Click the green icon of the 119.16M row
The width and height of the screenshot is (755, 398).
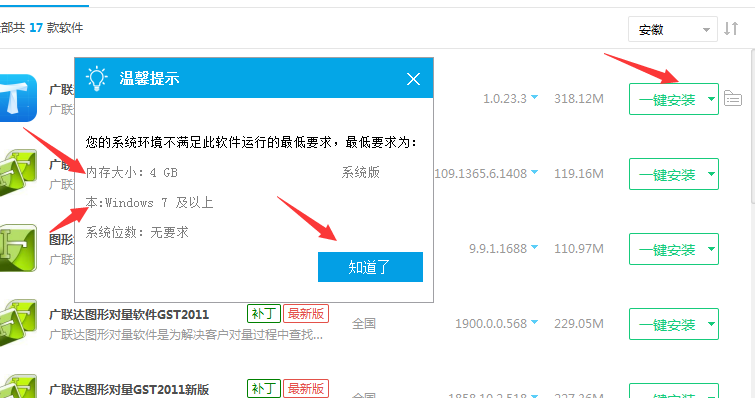pyautogui.click(x=18, y=172)
